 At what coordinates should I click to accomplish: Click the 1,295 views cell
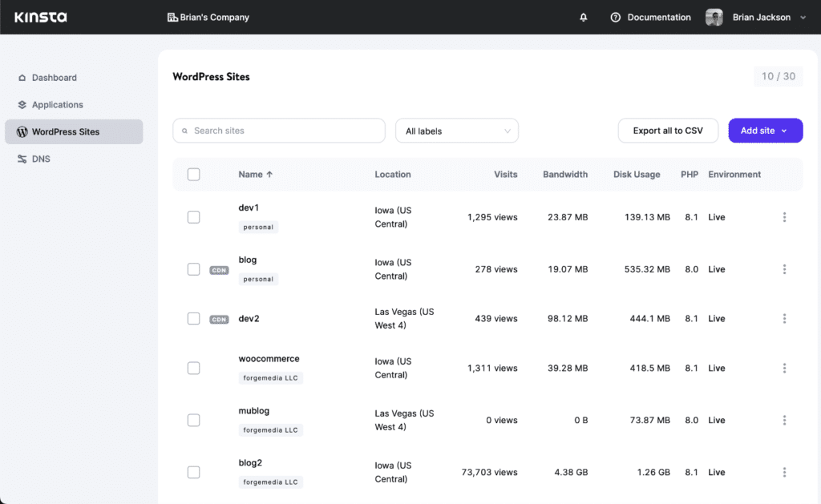tap(492, 217)
